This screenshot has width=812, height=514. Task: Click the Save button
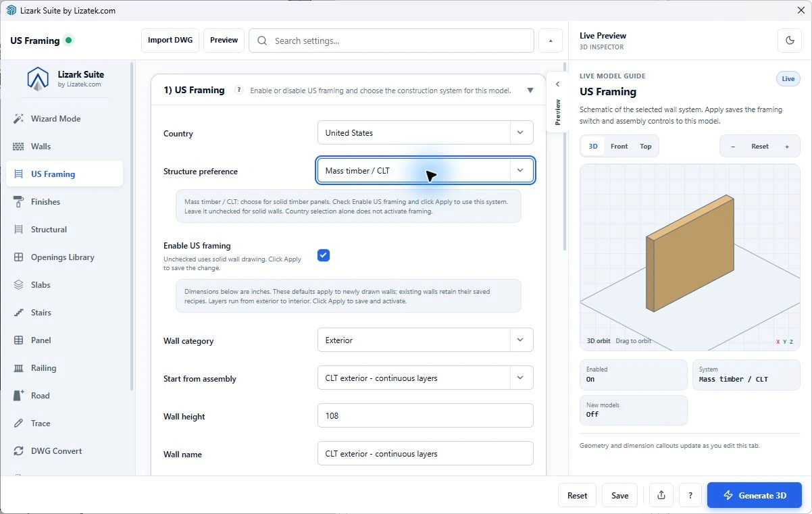[619, 495]
